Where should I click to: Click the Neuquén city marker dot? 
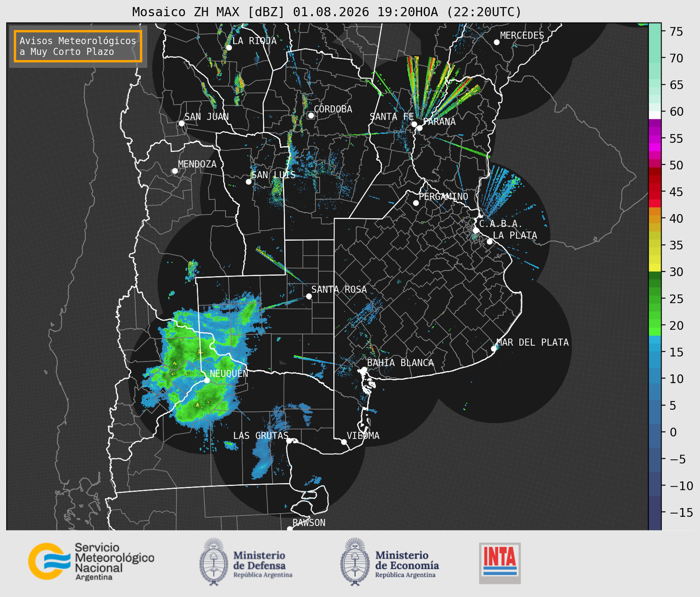[x=207, y=380]
